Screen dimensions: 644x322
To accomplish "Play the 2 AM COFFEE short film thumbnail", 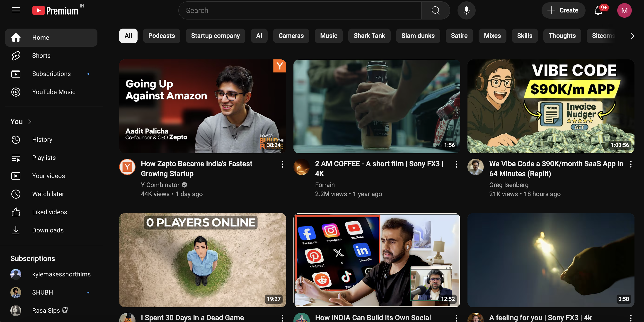I will [x=377, y=106].
